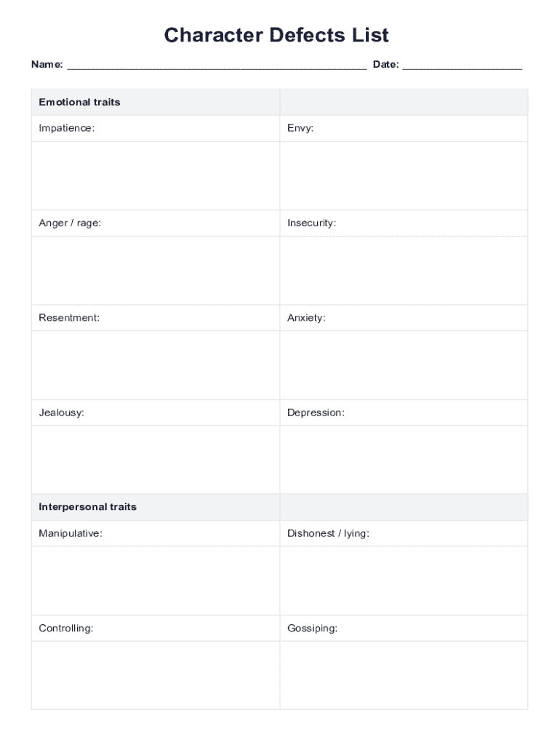The image size is (560, 745).
Task: Select the blank box under Dishonest / lying
Action: click(404, 580)
